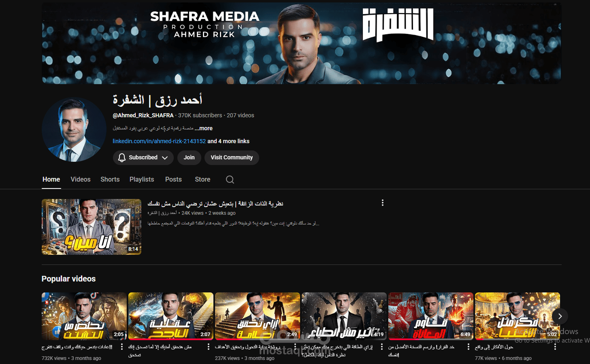Open the Shorts tab
Image resolution: width=590 pixels, height=364 pixels.
110,179
